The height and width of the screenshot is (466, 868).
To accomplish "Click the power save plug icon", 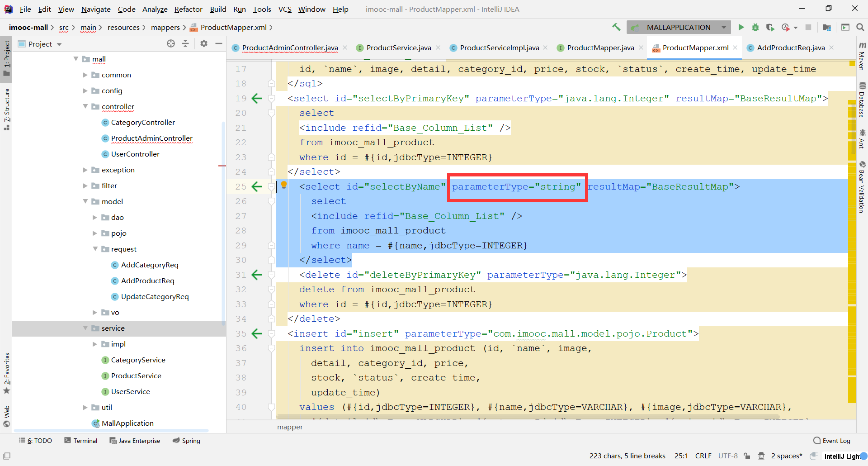I will (x=814, y=456).
